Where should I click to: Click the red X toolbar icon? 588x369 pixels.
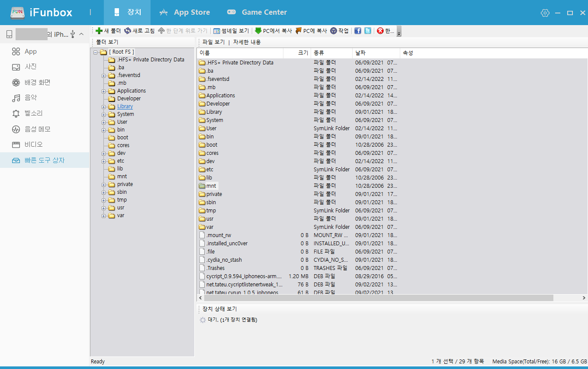click(380, 31)
